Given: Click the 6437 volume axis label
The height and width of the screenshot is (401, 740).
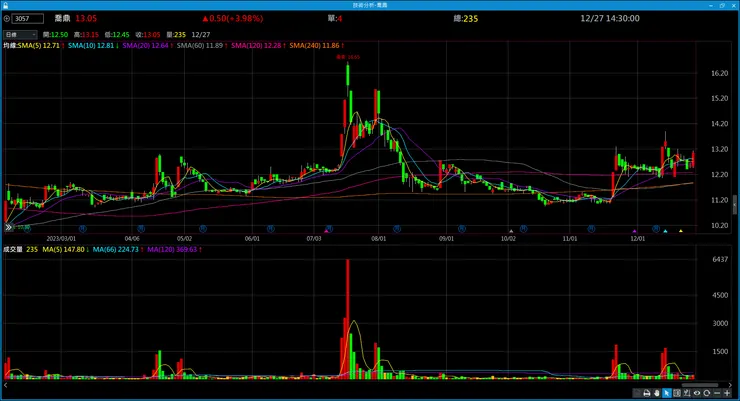Looking at the screenshot, I should pyautogui.click(x=720, y=259).
